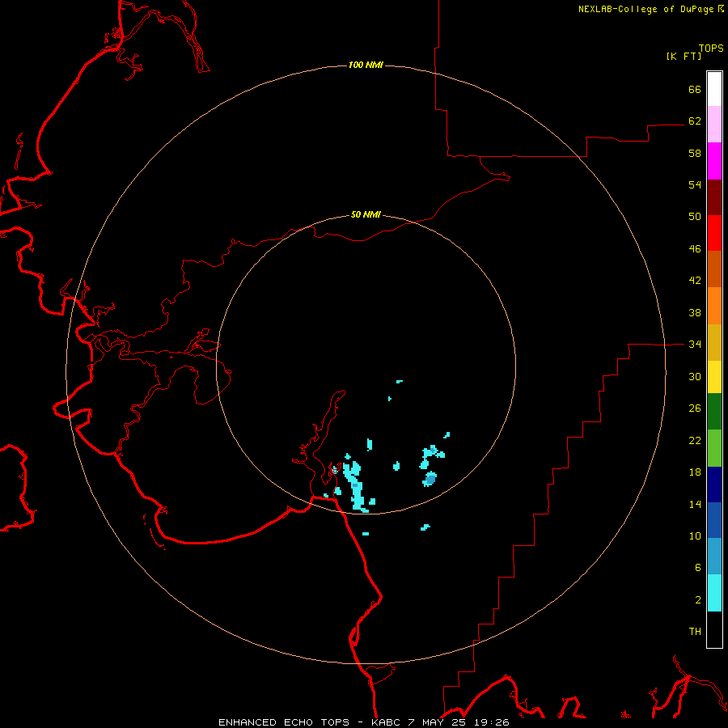Click the largest elongated cyan echo cluster
The width and height of the screenshot is (728, 728).
point(356,487)
